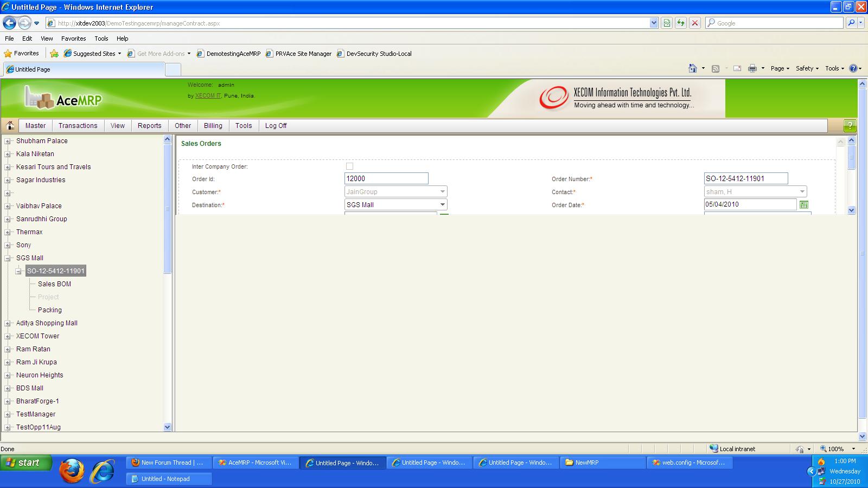
Task: Click the Log Off menu item
Action: click(x=276, y=126)
